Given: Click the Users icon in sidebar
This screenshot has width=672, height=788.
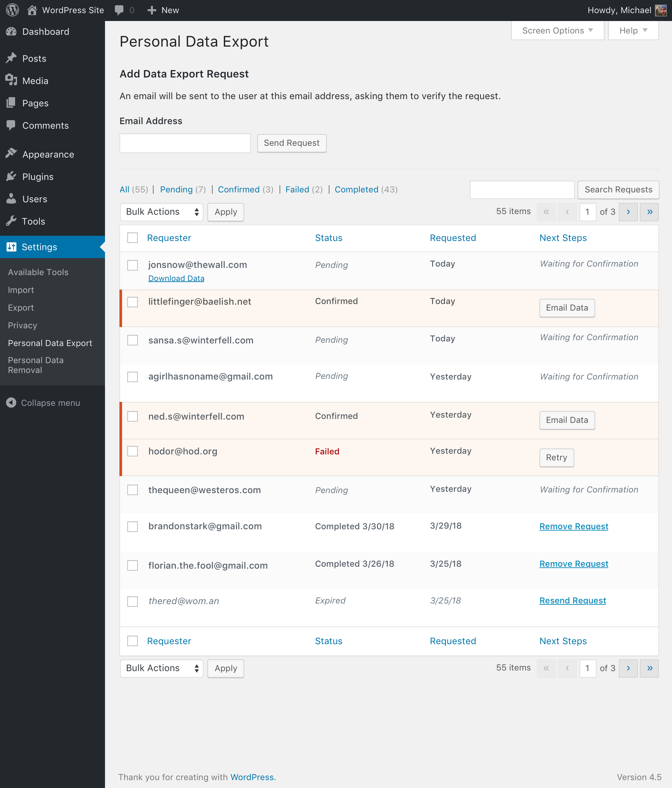Looking at the screenshot, I should [13, 199].
